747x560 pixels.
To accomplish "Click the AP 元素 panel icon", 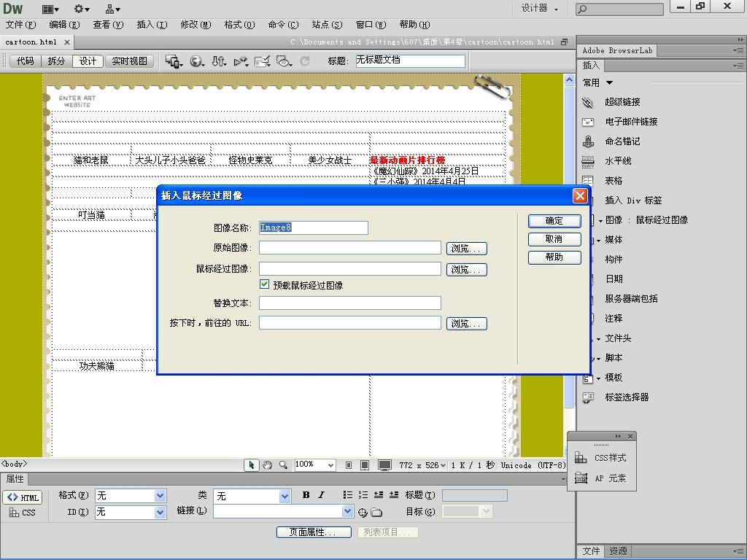I will point(580,478).
